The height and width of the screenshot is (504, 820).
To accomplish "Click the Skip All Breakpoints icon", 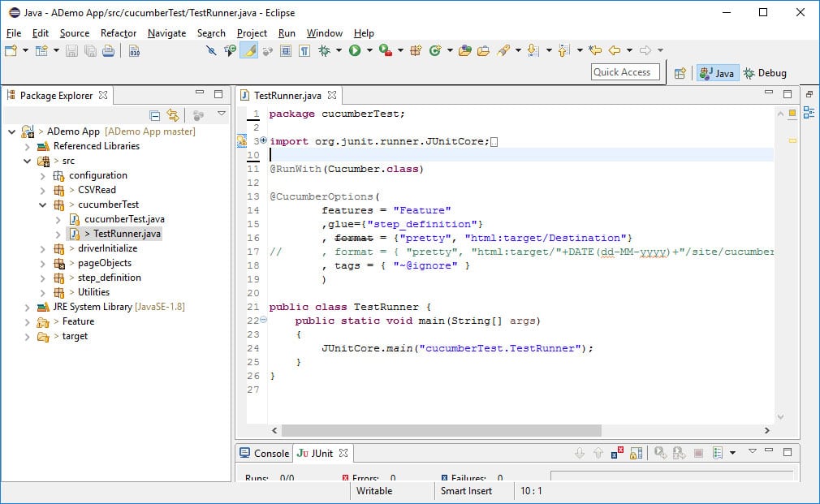I will [x=211, y=50].
